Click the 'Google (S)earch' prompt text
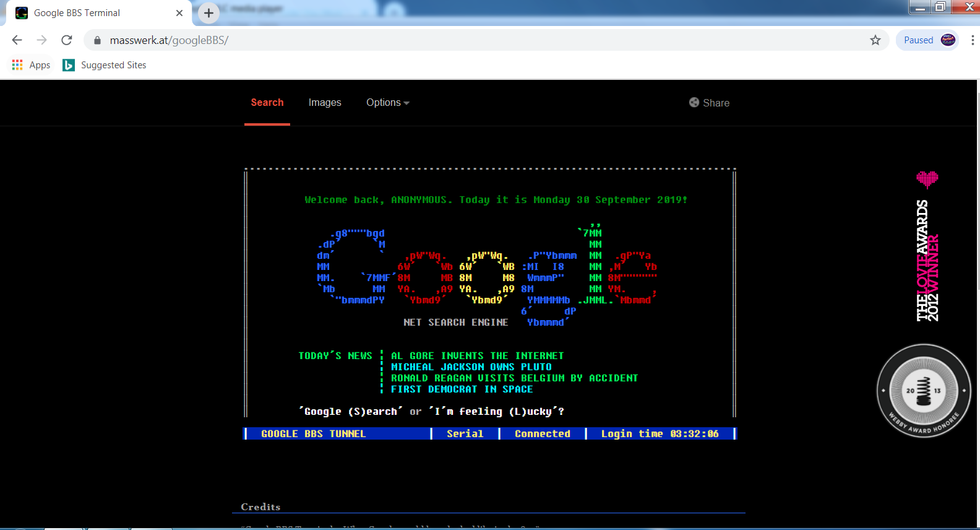The width and height of the screenshot is (980, 530). (x=350, y=412)
